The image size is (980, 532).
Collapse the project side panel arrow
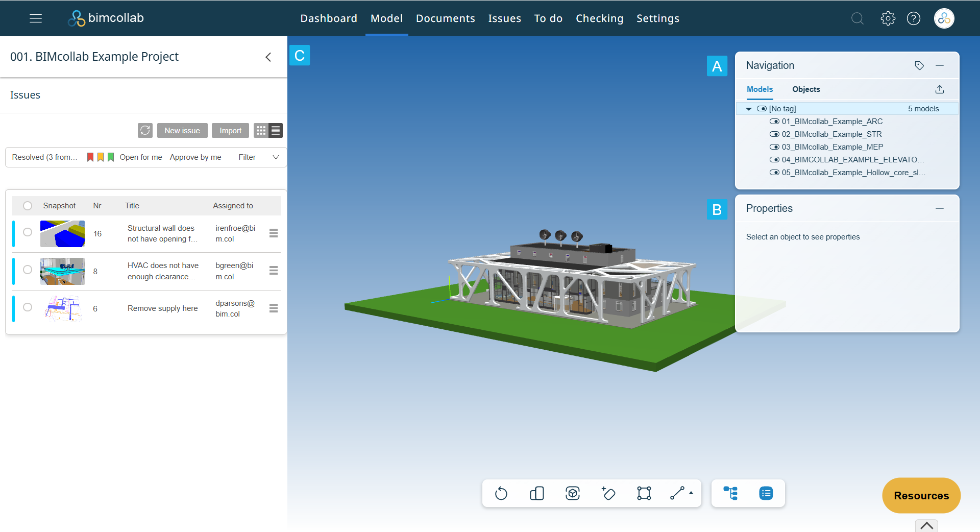point(268,57)
